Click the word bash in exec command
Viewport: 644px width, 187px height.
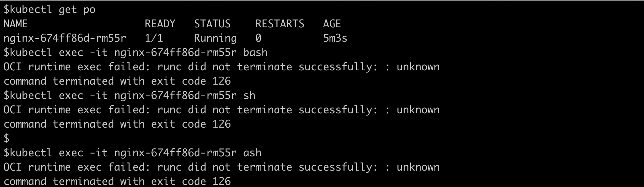point(255,52)
